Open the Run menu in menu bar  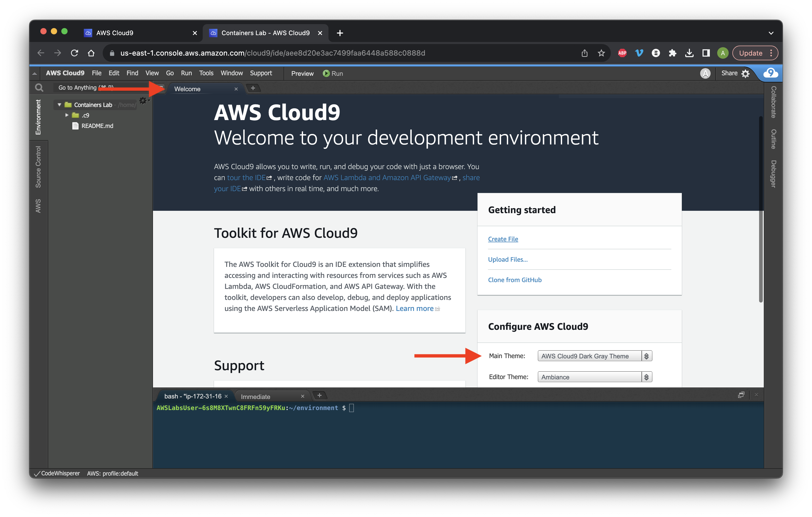click(186, 73)
